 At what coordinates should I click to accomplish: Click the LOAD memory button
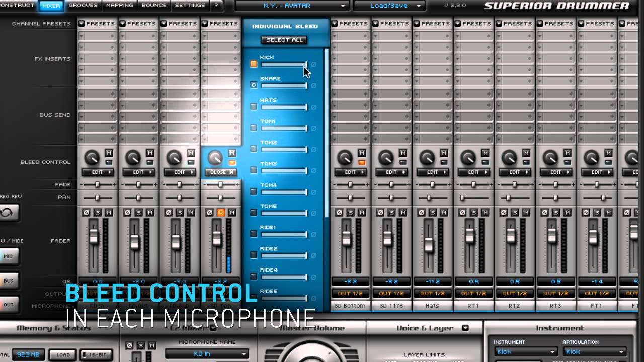(x=63, y=354)
